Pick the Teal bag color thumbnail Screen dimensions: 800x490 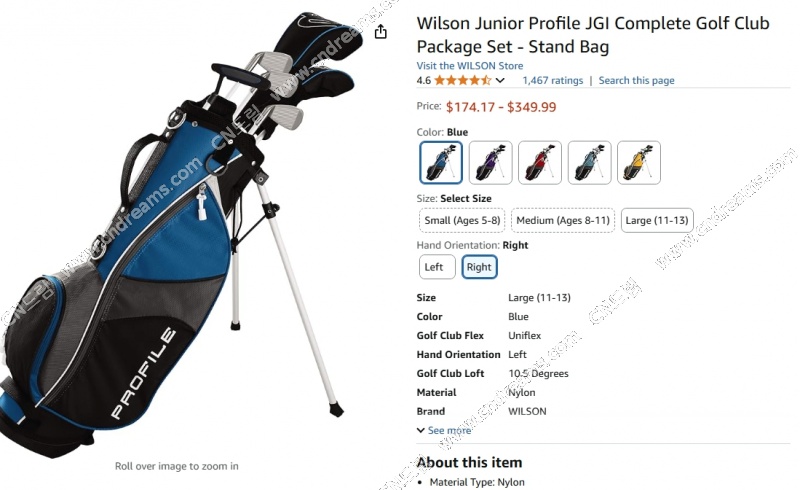point(589,163)
